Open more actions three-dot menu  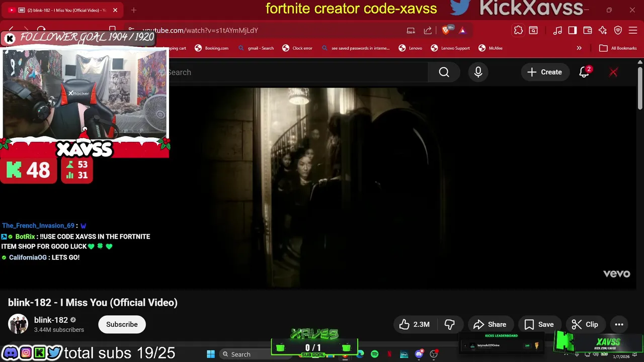coord(619,324)
